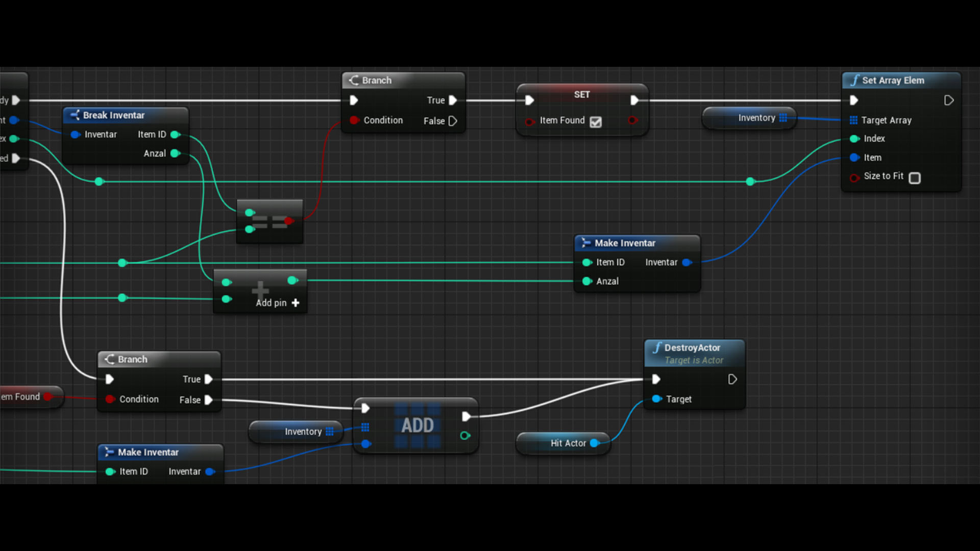Select the equals comparison node
This screenshot has width=980, height=551.
coord(269,221)
